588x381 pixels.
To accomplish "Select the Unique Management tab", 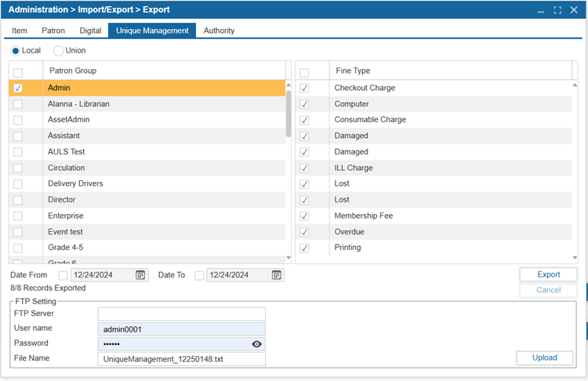I will click(x=152, y=31).
